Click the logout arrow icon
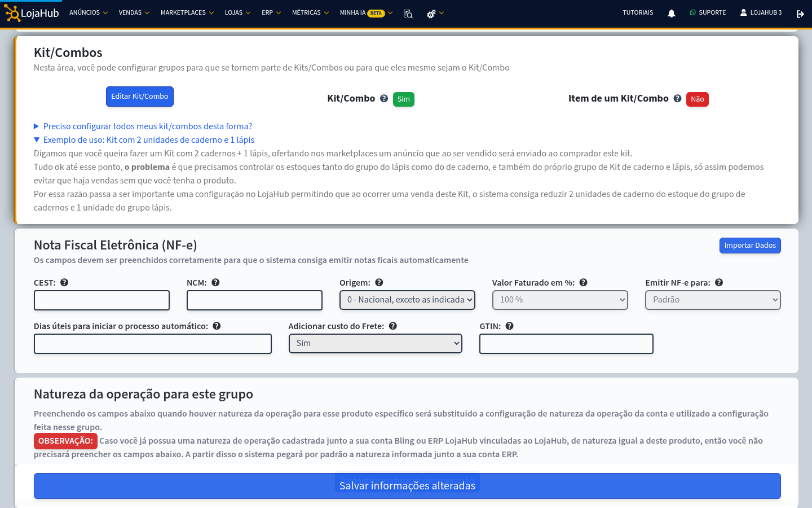 (x=800, y=14)
